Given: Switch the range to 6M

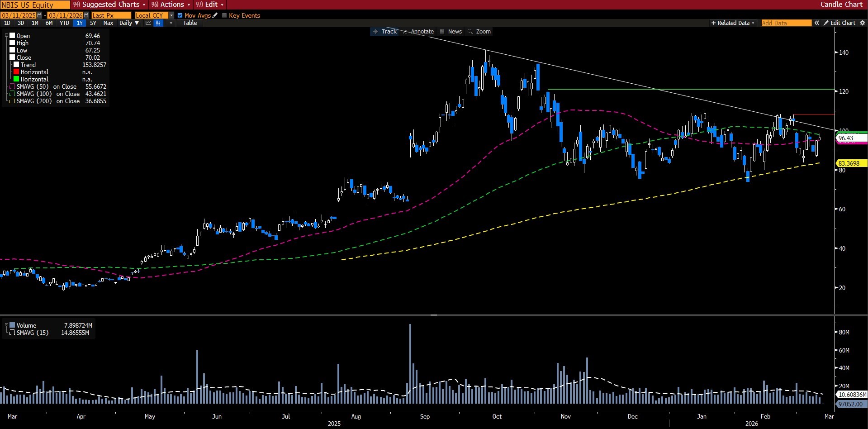Looking at the screenshot, I should click(49, 23).
